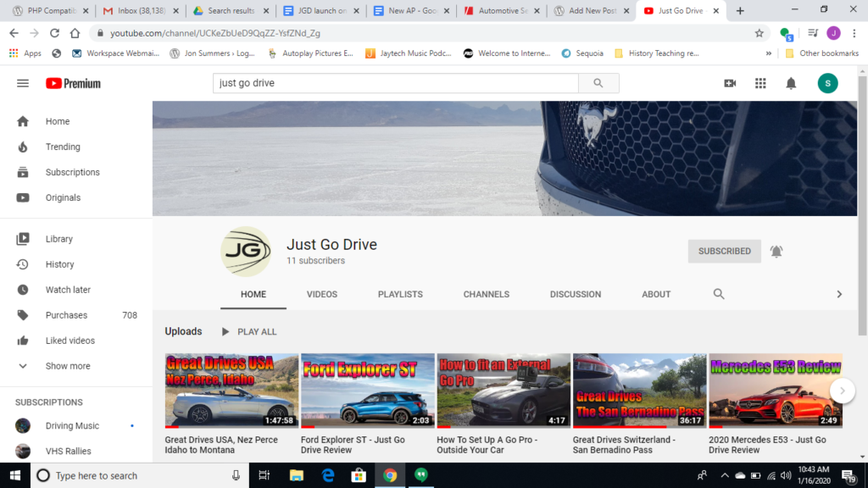Launch Microsoft Edge from taskbar
Screen dimensions: 868x488
click(x=328, y=475)
